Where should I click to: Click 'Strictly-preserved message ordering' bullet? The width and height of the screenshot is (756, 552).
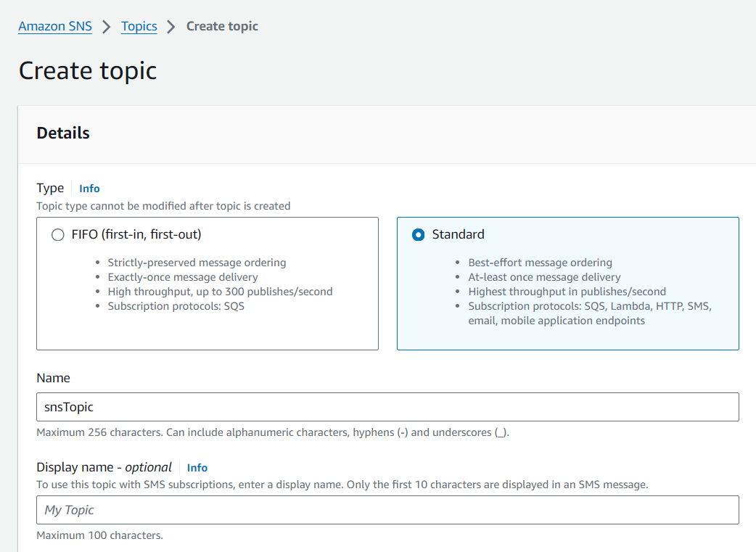tap(197, 263)
